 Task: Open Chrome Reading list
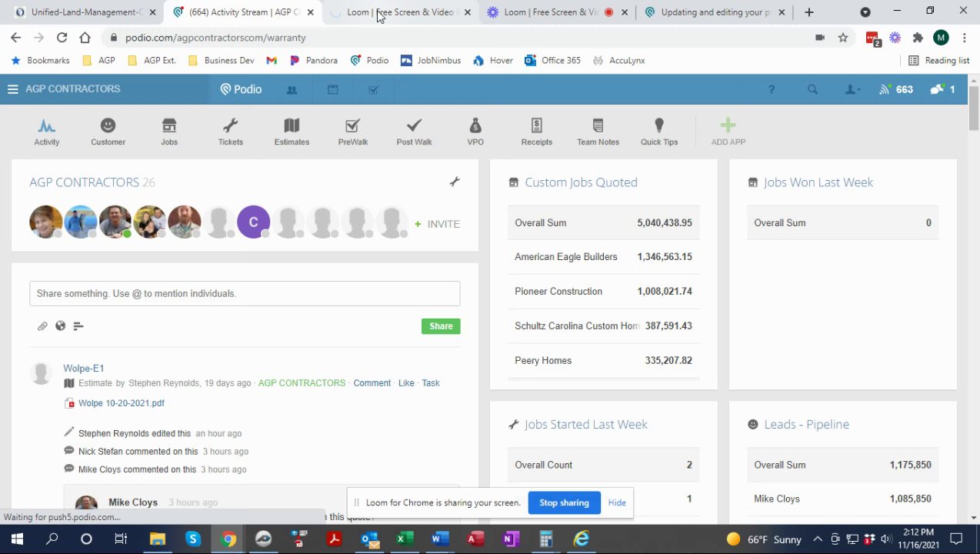[938, 60]
